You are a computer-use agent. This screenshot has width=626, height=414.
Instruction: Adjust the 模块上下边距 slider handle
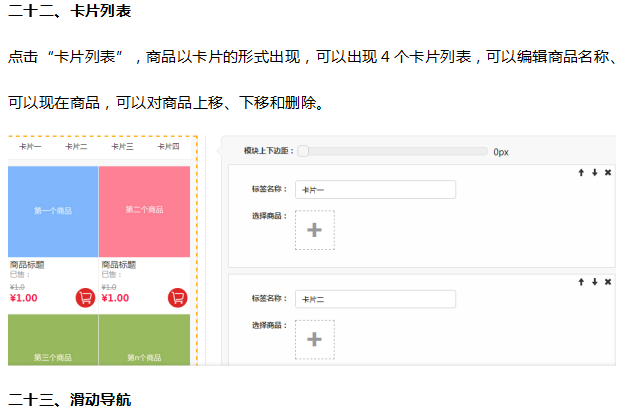[304, 151]
